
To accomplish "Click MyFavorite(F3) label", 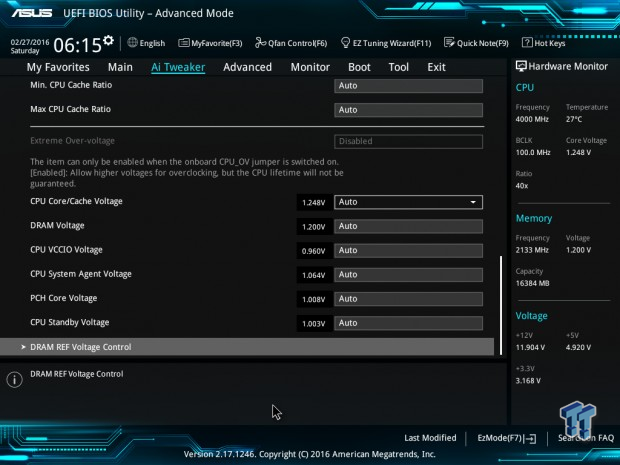I will pos(217,43).
